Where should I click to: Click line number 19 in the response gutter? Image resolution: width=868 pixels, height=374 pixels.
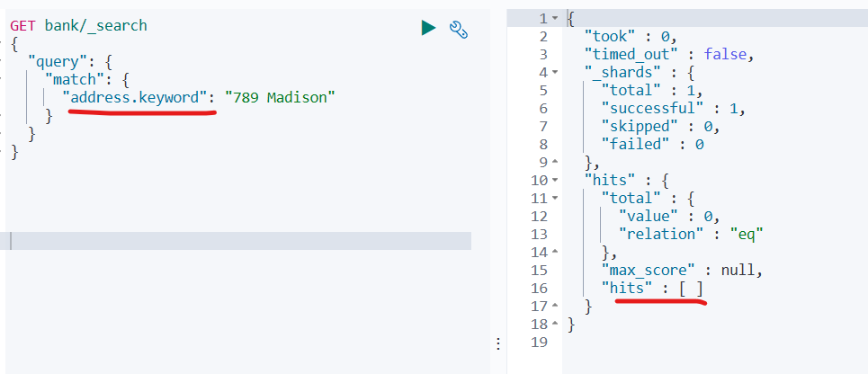tap(539, 343)
